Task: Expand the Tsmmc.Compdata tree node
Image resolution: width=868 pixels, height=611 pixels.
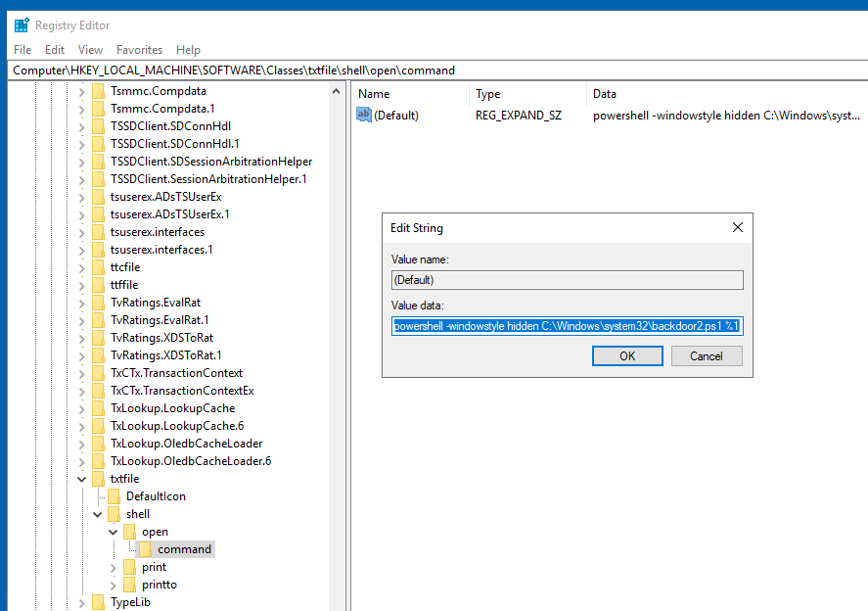Action: (x=81, y=91)
